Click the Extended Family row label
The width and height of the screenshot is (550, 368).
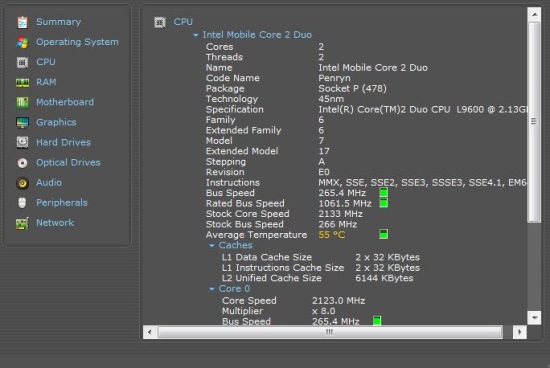point(243,131)
